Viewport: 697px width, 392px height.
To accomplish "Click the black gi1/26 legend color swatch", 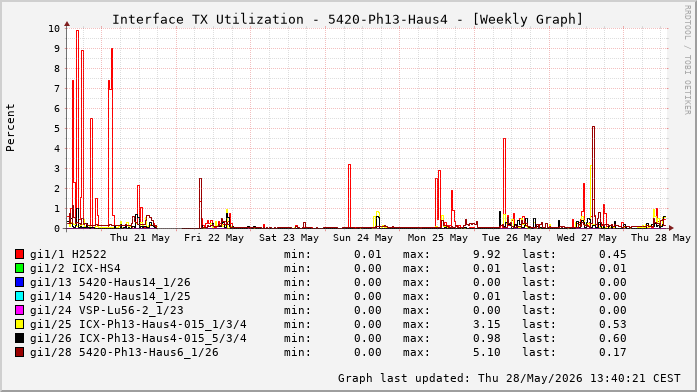I will pyautogui.click(x=20, y=338).
